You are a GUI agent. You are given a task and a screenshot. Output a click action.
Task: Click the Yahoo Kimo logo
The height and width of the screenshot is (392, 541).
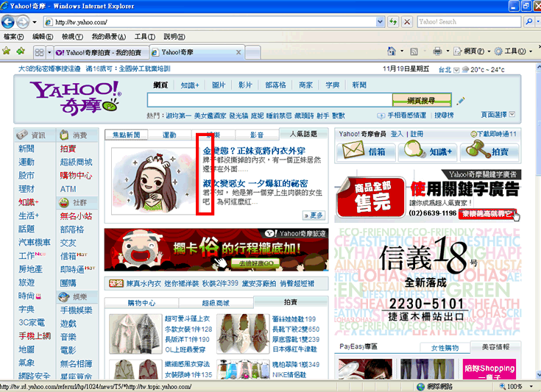click(x=76, y=97)
